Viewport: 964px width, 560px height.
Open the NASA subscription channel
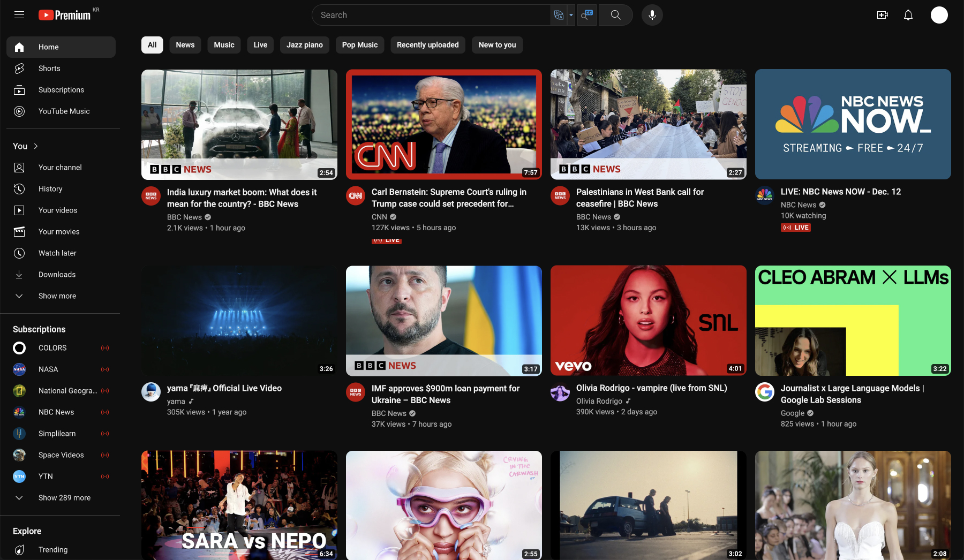tap(48, 369)
